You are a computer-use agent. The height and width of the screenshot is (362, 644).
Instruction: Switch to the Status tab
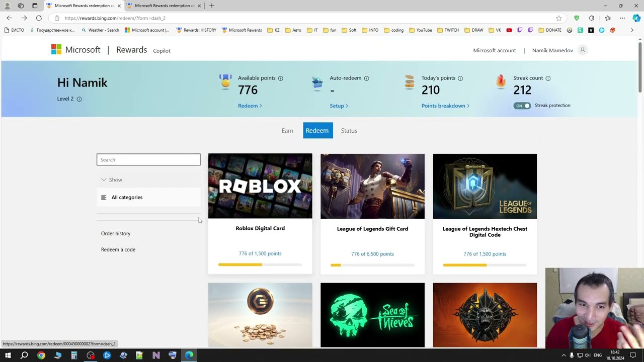click(349, 131)
